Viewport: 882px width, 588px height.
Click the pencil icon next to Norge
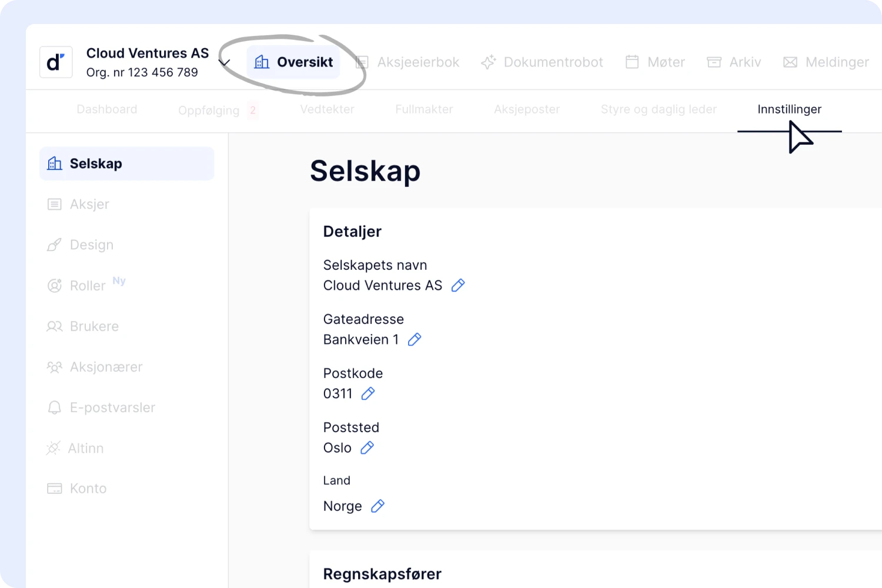[377, 506]
